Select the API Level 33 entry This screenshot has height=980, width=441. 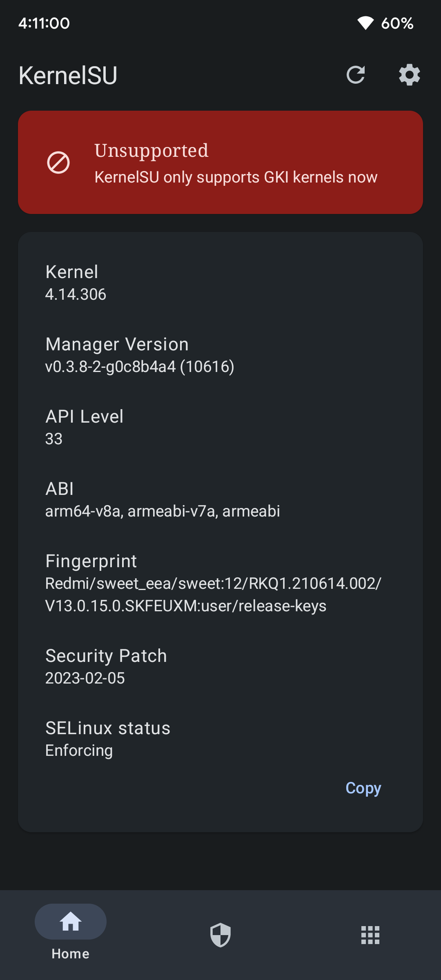(84, 428)
